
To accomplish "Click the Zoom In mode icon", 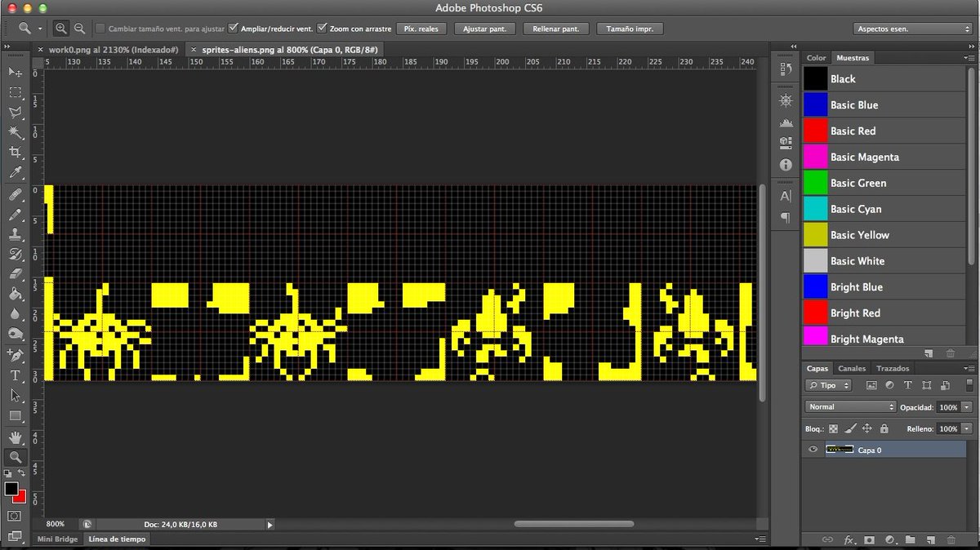I will [61, 28].
